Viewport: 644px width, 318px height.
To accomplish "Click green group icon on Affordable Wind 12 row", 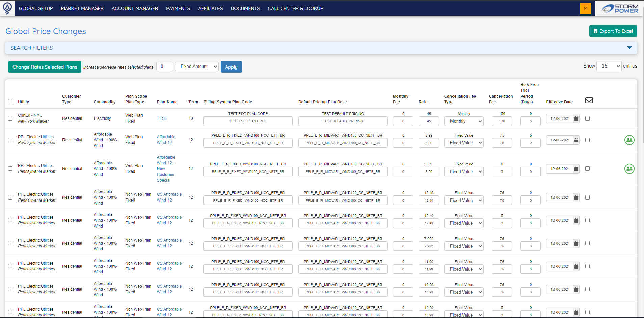I will click(x=629, y=140).
